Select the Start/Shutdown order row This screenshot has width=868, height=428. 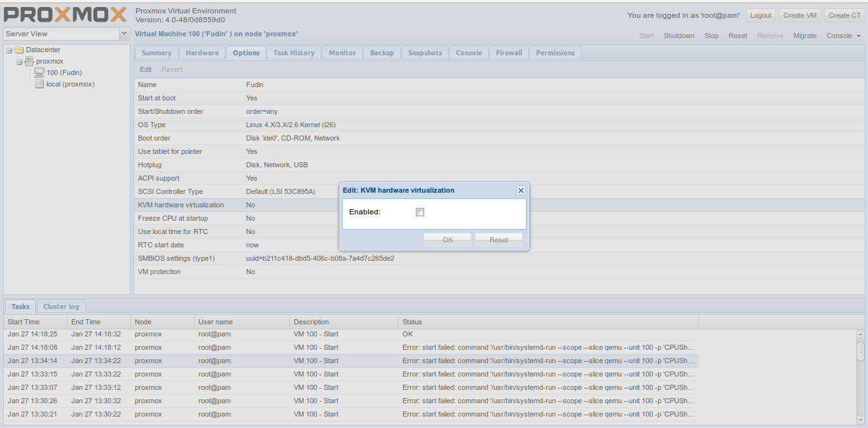tap(500, 111)
